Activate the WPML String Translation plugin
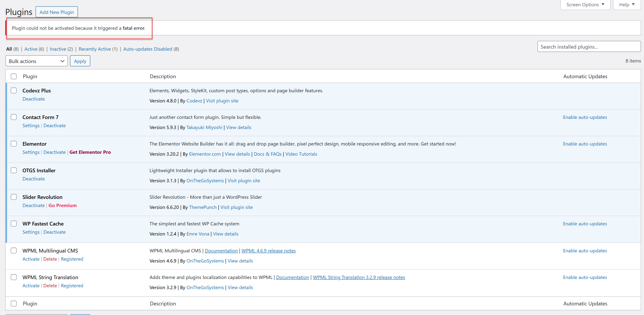 point(31,286)
